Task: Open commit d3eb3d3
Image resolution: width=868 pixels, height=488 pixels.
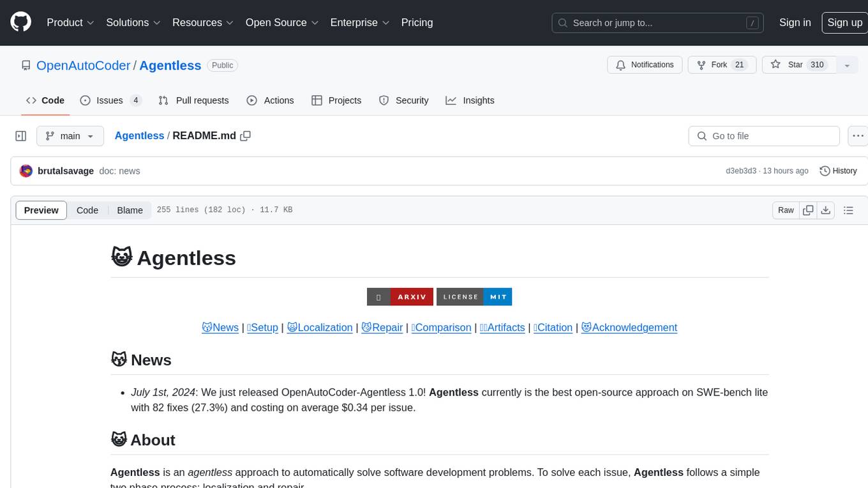Action: tap(741, 171)
